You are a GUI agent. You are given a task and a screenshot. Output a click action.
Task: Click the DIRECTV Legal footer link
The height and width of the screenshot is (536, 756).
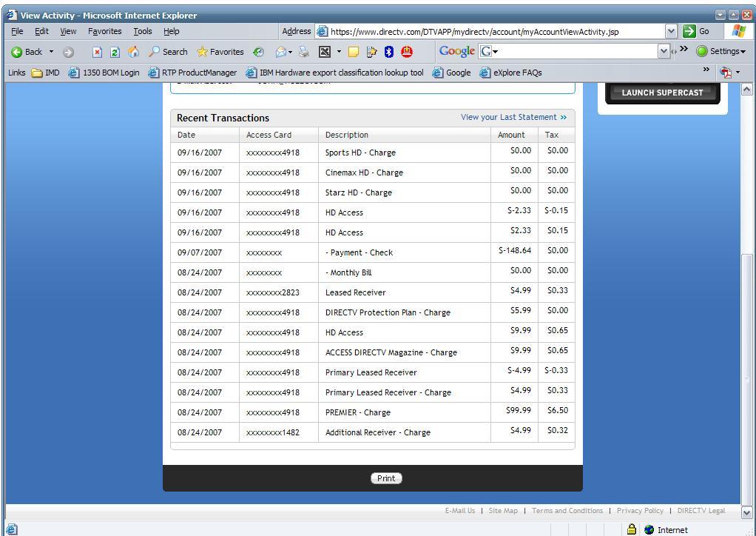pos(701,510)
